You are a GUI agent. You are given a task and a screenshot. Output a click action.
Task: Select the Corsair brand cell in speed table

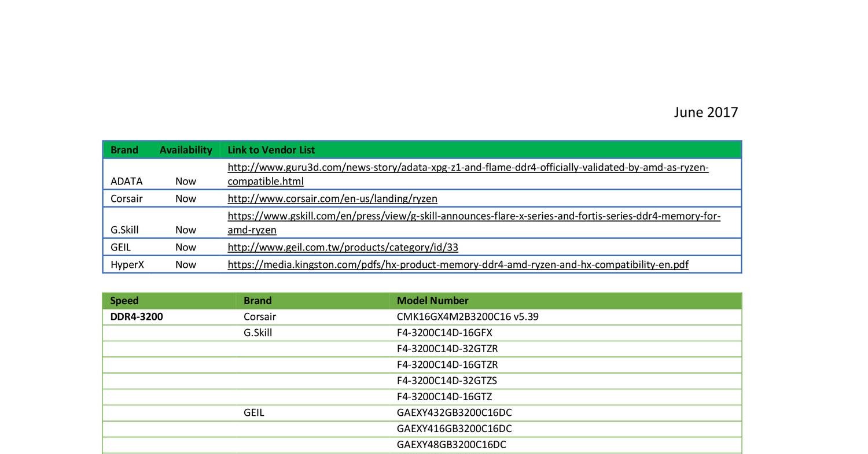click(259, 316)
